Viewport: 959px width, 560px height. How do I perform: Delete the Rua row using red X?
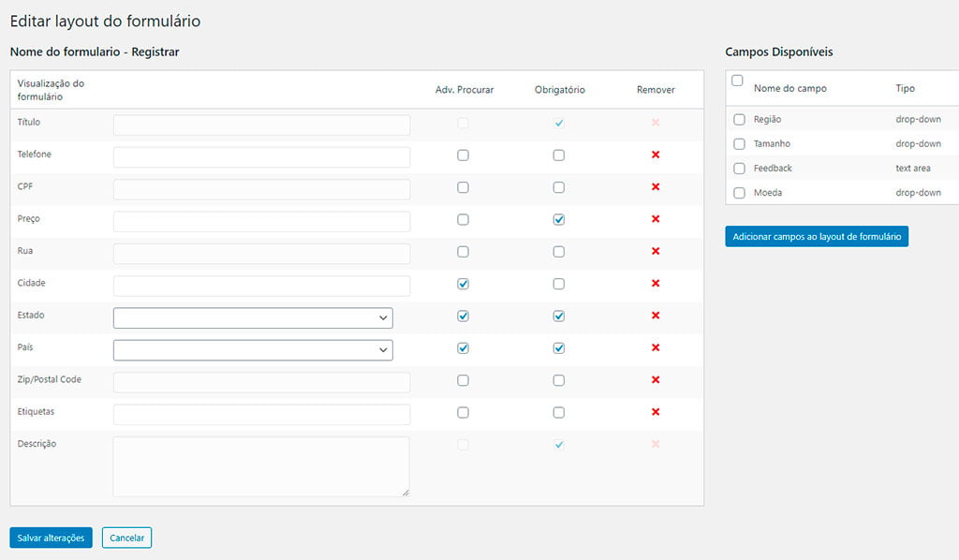(656, 251)
